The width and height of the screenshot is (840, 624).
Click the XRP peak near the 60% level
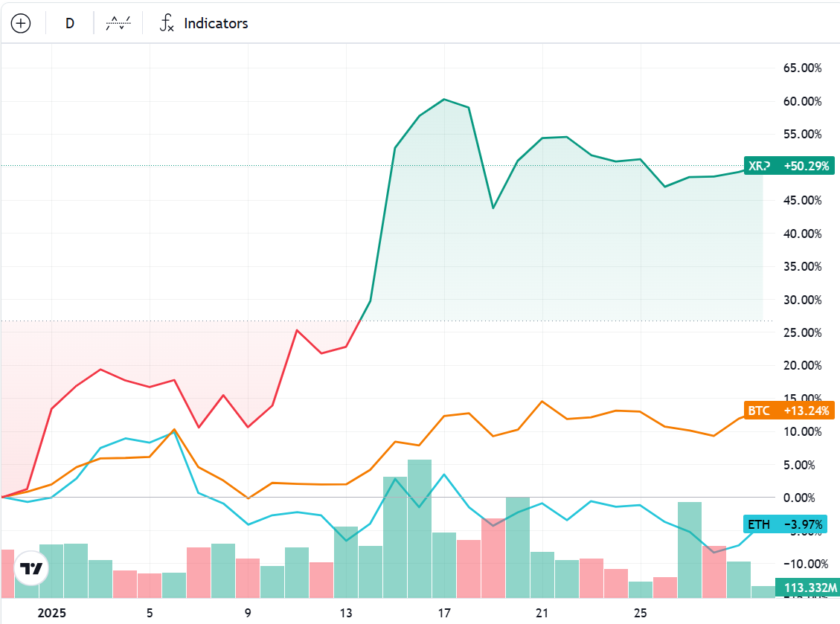pos(444,99)
